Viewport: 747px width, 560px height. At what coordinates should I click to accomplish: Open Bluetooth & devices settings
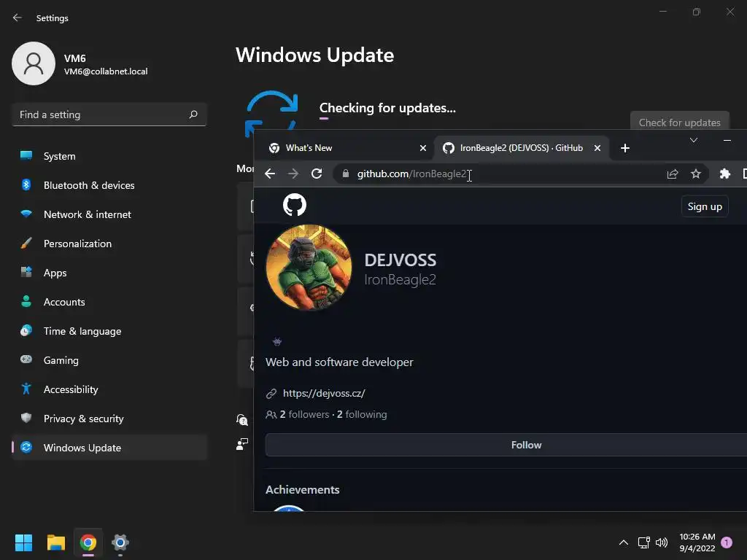point(109,185)
